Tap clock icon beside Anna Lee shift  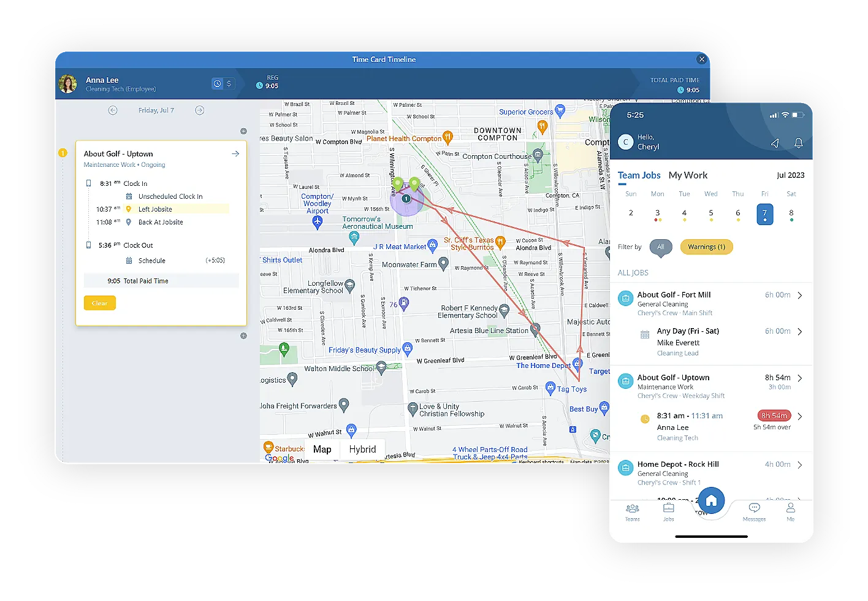[645, 419]
